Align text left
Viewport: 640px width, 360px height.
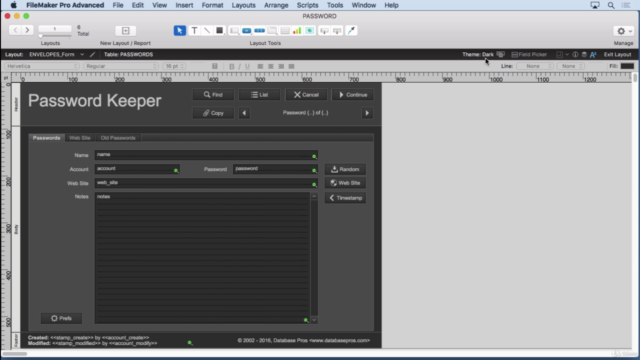(260, 66)
